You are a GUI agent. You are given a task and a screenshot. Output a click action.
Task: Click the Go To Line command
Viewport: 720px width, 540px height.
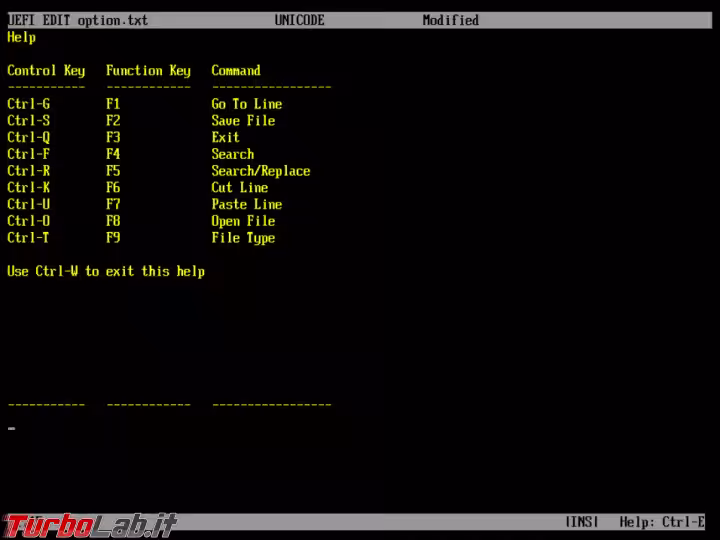pyautogui.click(x=246, y=104)
